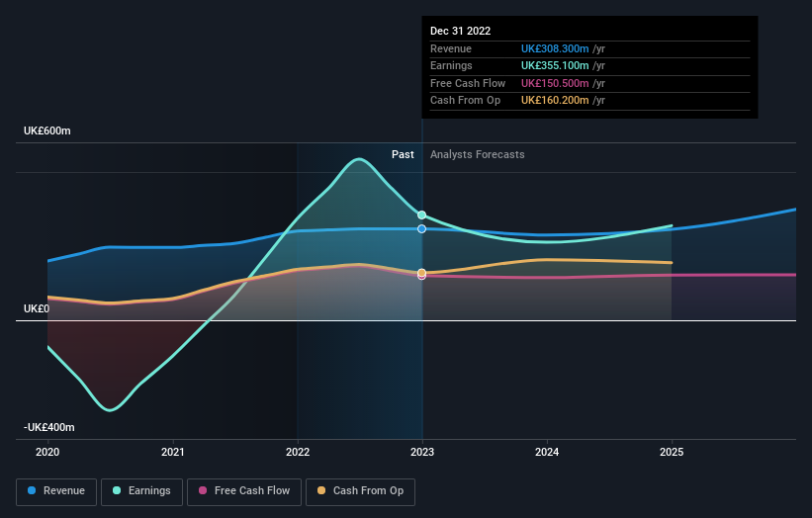Viewport: 812px width, 518px height.
Task: Toggle the Revenue legend button
Action: click(56, 491)
